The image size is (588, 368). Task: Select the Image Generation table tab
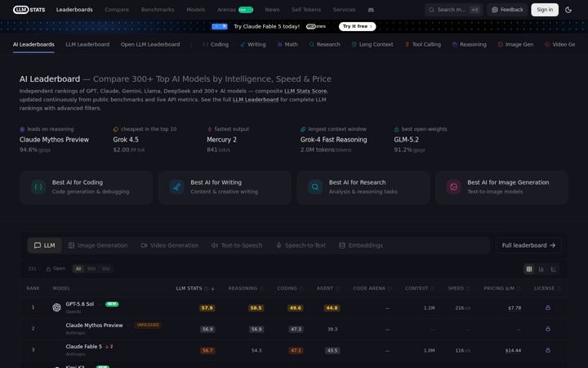pos(98,245)
